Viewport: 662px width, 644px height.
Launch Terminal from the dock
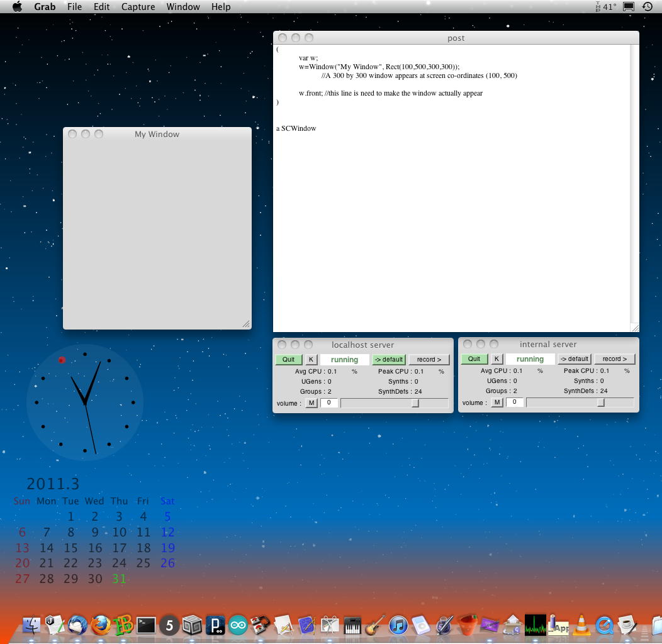click(146, 625)
